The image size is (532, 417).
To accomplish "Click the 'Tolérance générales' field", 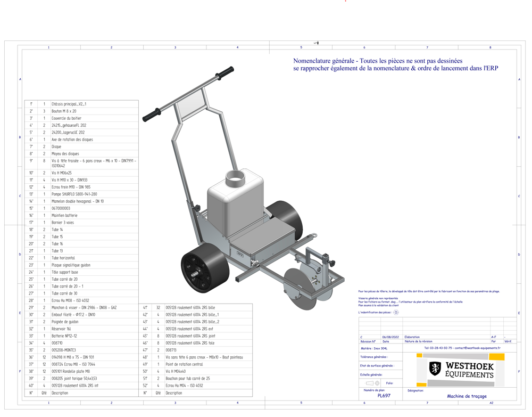I will (374, 357).
